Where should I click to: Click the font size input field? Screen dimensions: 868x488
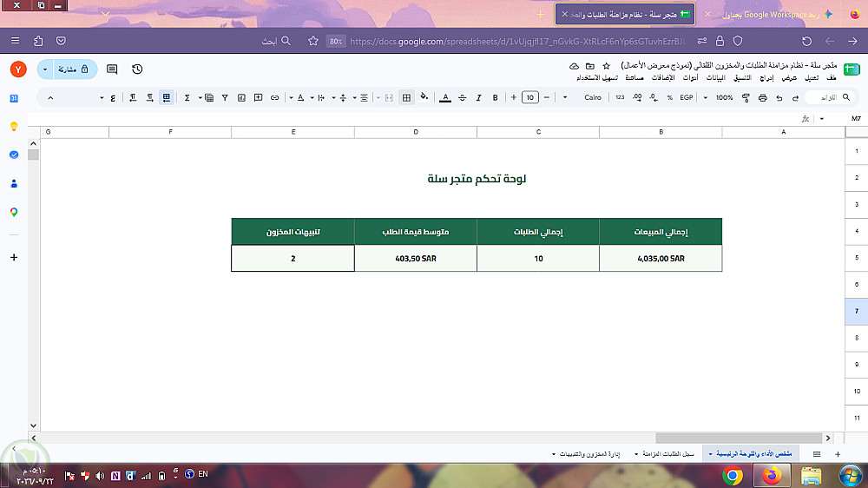[x=529, y=97]
